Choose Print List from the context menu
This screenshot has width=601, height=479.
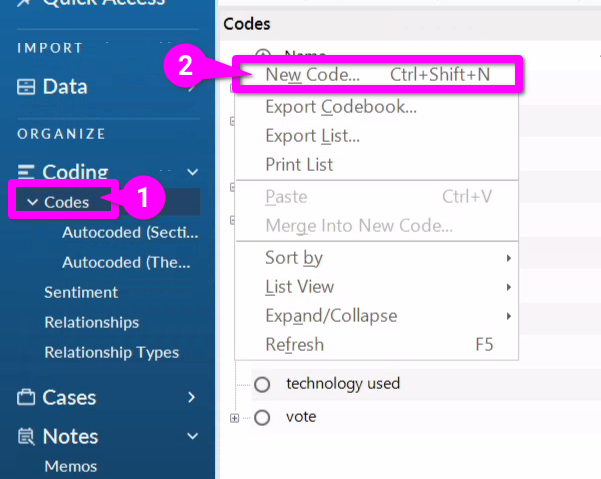299,164
